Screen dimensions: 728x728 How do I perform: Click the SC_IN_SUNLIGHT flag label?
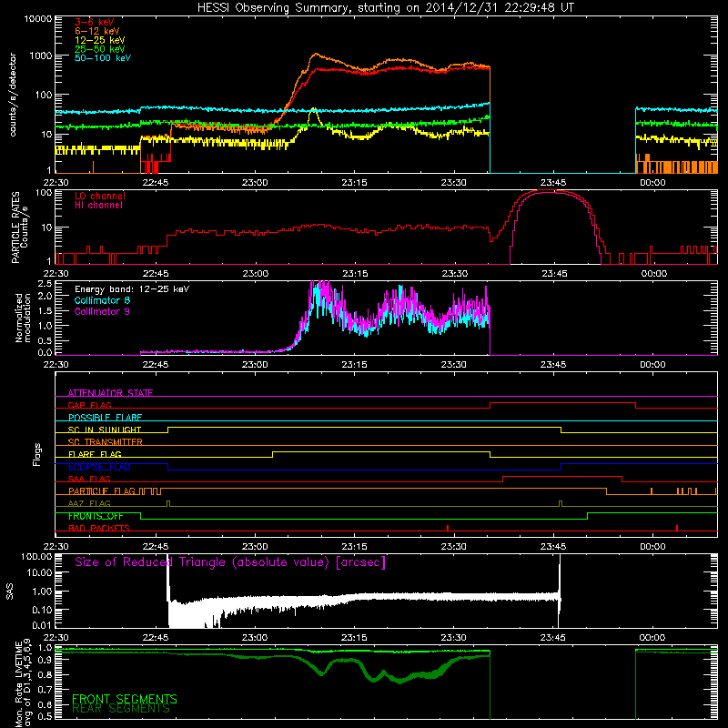(105, 430)
